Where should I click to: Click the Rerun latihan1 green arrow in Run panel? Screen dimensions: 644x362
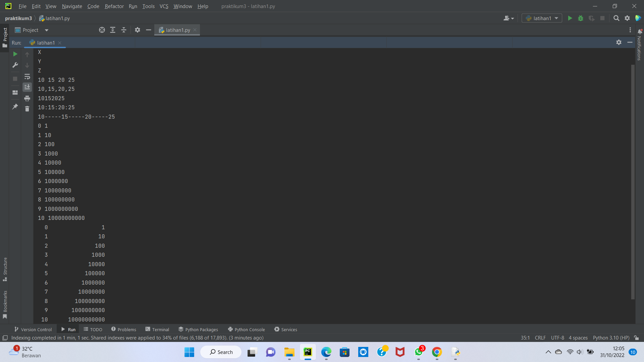coord(15,54)
